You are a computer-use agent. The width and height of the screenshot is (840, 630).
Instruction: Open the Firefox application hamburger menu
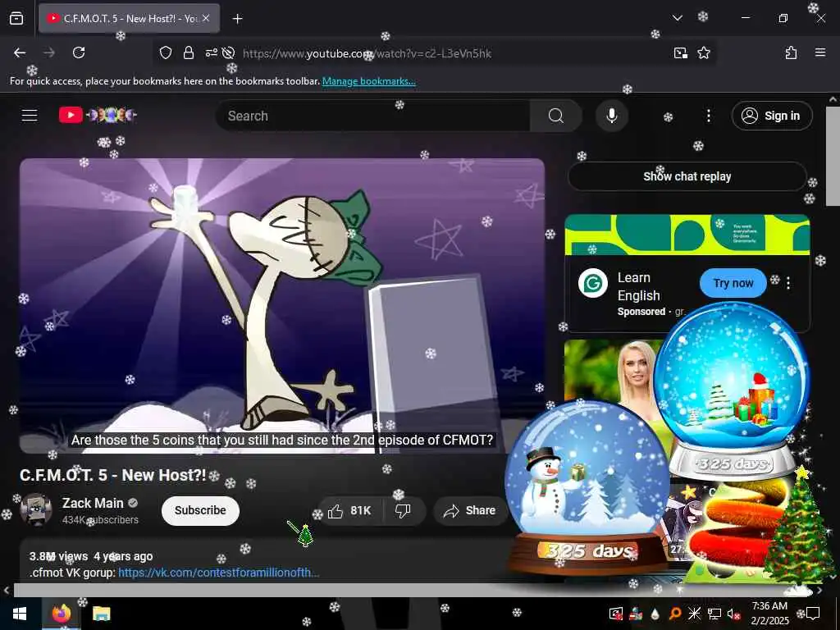click(820, 52)
